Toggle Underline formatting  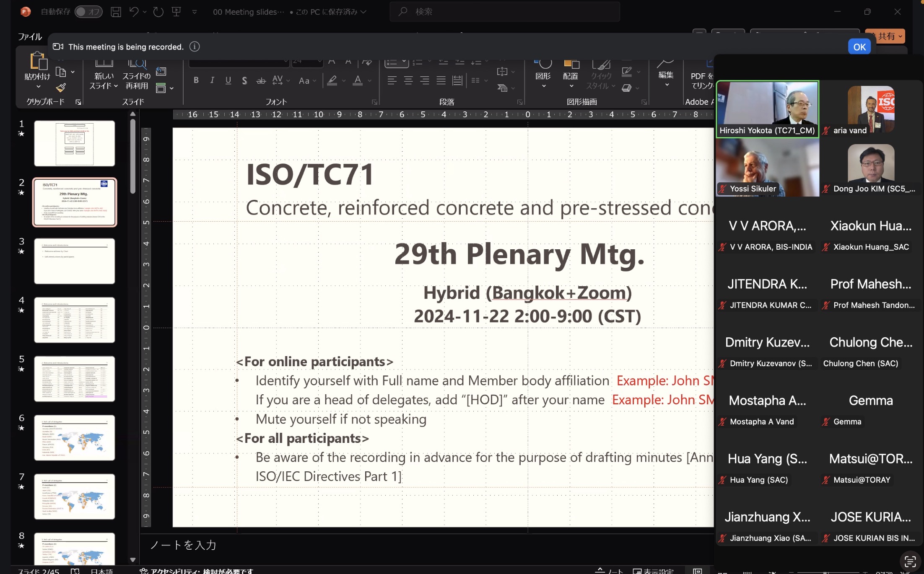(x=228, y=80)
